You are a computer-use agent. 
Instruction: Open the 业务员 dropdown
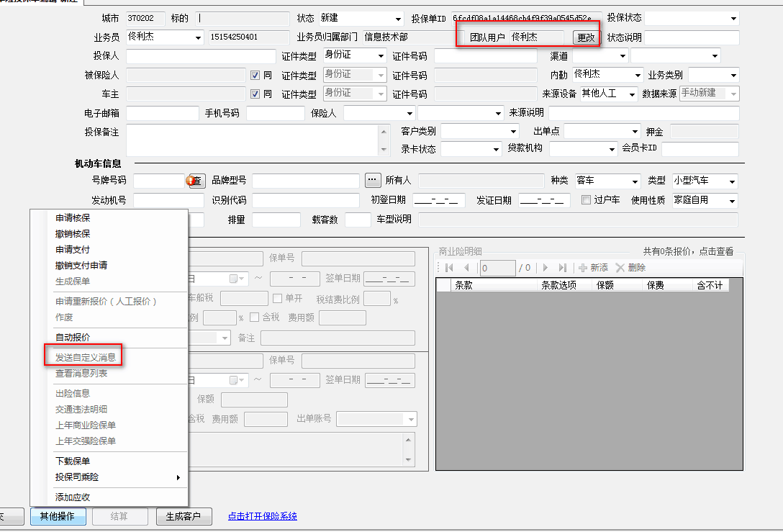(198, 37)
